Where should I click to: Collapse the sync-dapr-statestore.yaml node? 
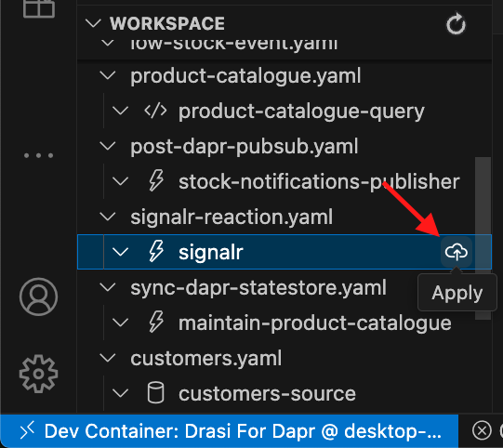108,287
